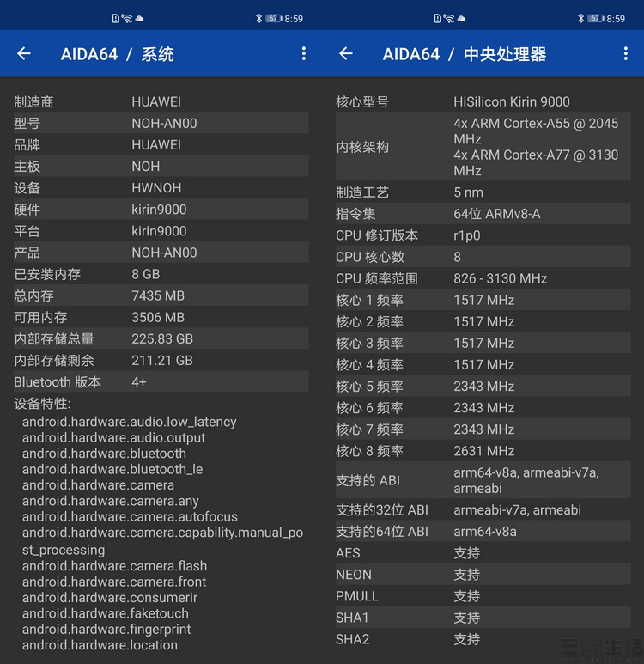Select 核心 1 频率 row

click(x=483, y=301)
